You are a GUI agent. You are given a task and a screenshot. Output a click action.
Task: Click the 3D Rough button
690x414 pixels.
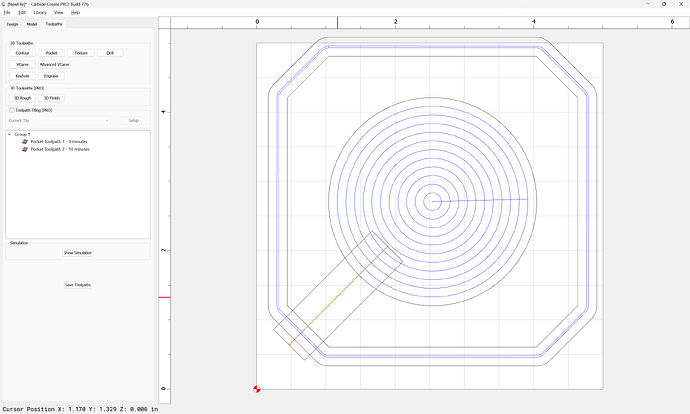tap(22, 98)
